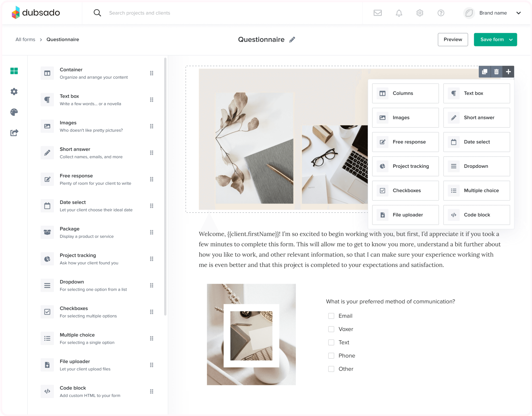Click the search projects and clients field
This screenshot has height=416, width=532.
point(140,13)
